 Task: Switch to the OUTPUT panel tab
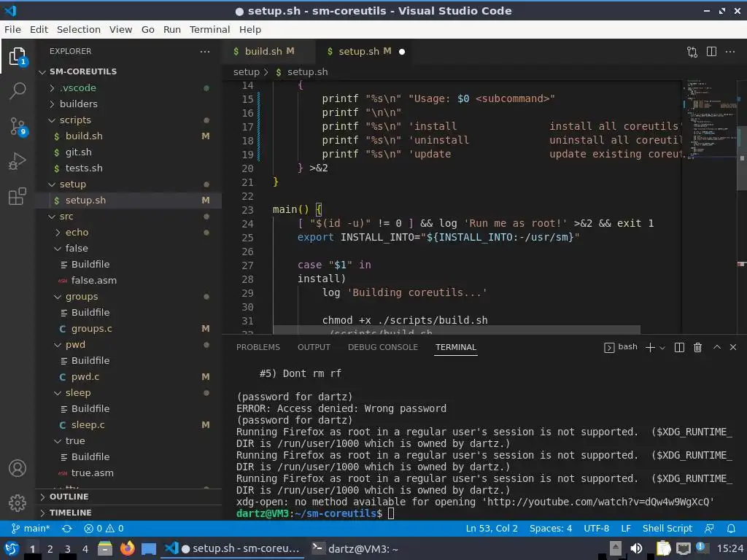pyautogui.click(x=314, y=347)
